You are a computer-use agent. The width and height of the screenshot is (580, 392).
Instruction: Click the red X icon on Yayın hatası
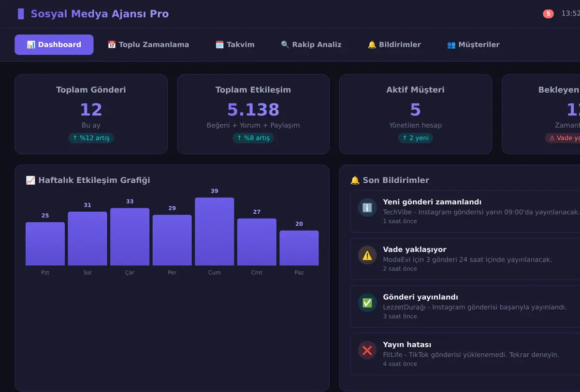[x=367, y=350]
